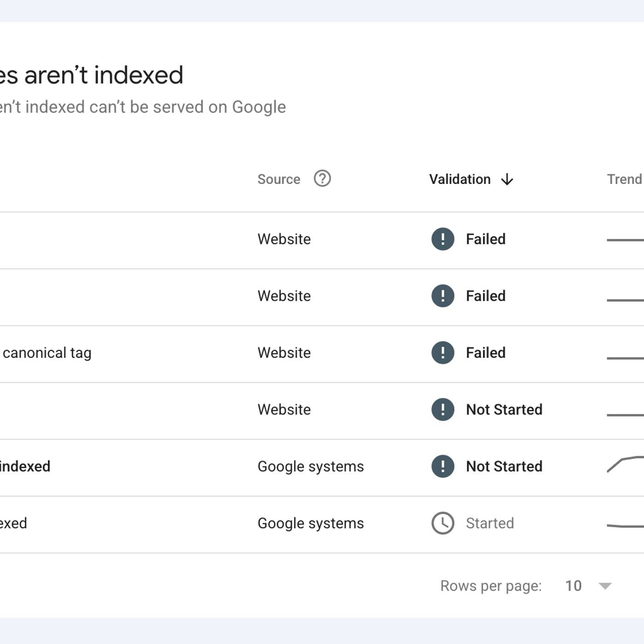The width and height of the screenshot is (644, 644).
Task: Click the trend sparkline in Started row
Action: coord(626,526)
